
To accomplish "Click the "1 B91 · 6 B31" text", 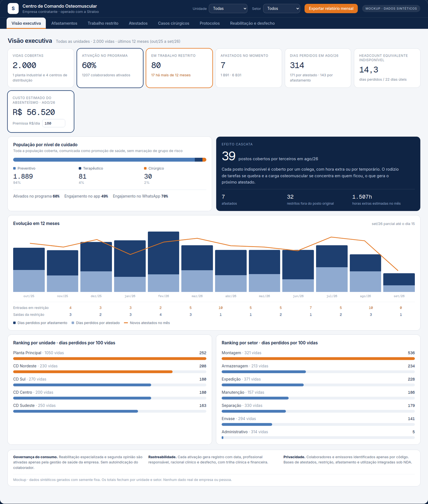I will (231, 75).
